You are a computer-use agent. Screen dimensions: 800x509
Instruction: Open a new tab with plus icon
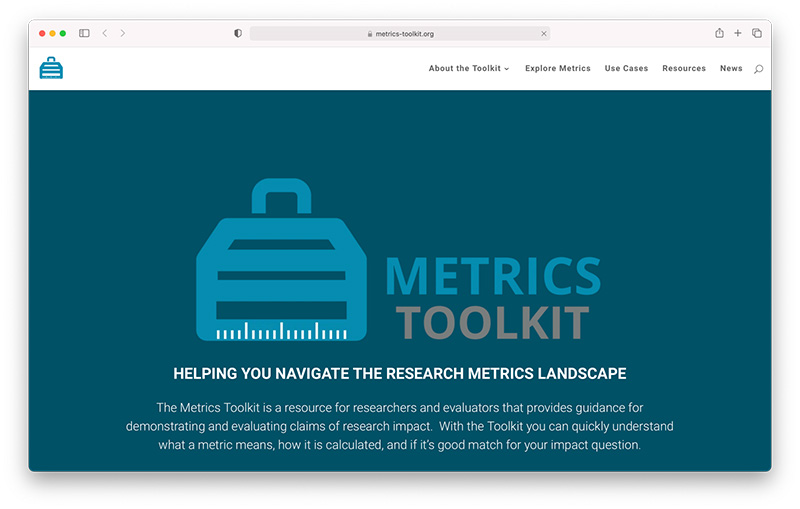(x=738, y=33)
